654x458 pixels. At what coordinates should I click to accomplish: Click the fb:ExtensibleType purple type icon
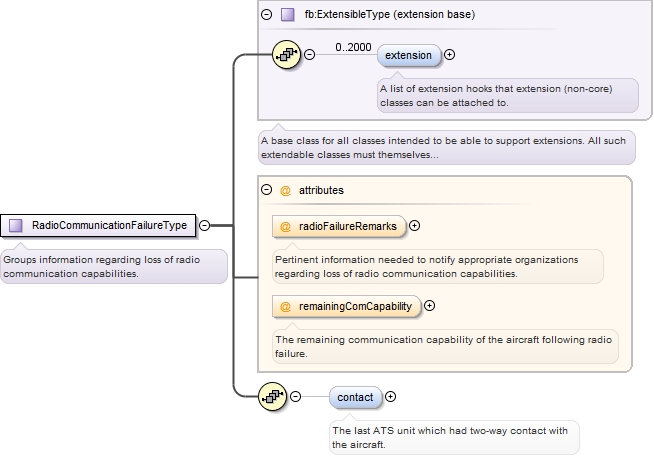288,15
